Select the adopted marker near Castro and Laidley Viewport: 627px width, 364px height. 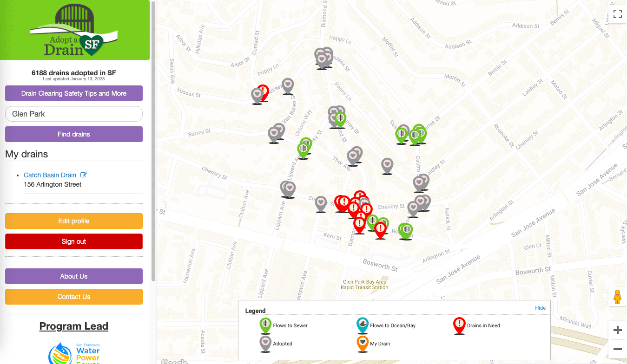[x=419, y=183]
